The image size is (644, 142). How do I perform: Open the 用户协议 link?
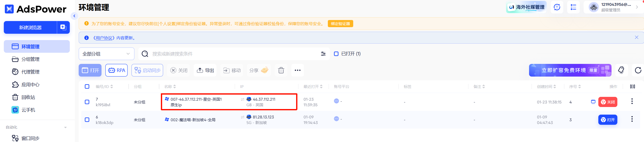(104, 38)
